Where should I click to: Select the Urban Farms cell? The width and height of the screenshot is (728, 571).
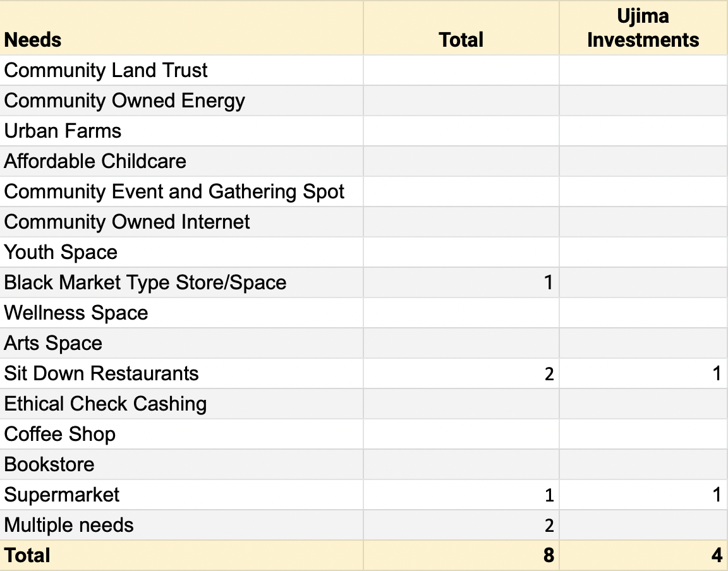point(63,131)
